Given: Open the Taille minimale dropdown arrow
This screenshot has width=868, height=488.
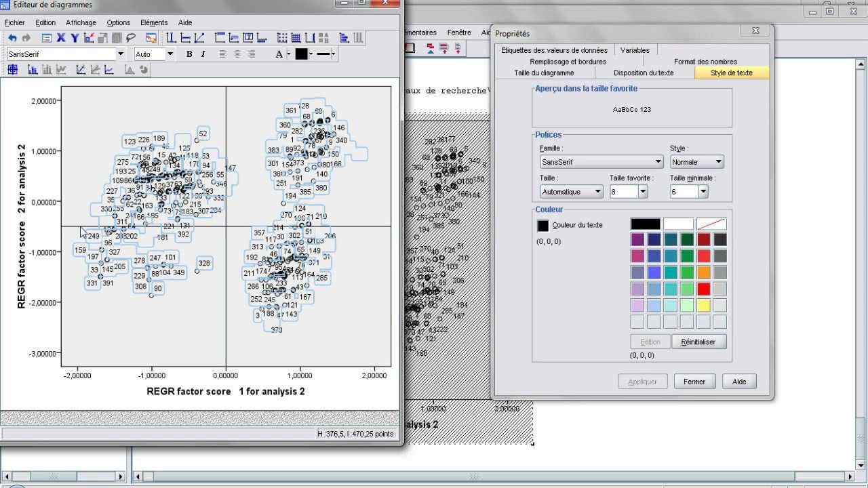Looking at the screenshot, I should (x=703, y=192).
